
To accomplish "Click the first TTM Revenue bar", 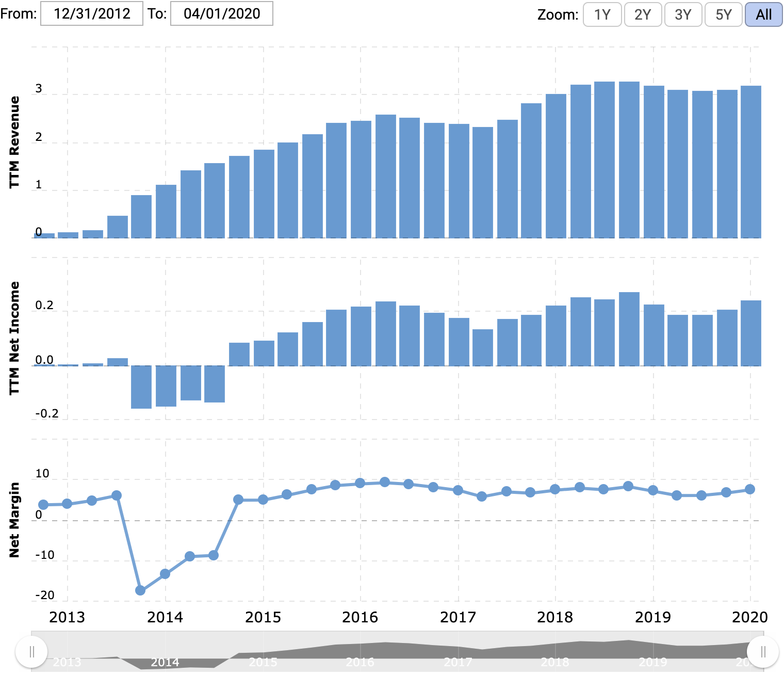I will [x=44, y=236].
